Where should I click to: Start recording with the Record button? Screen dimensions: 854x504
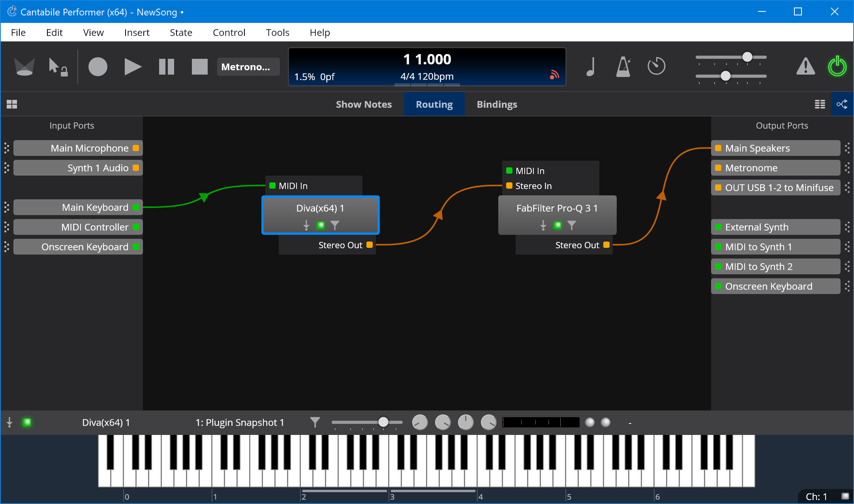pos(98,67)
